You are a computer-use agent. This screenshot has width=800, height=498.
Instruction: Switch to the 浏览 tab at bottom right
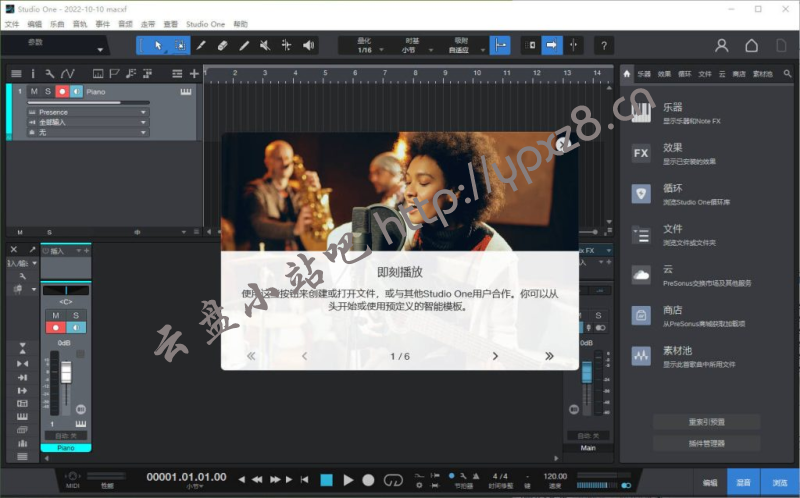click(x=780, y=482)
